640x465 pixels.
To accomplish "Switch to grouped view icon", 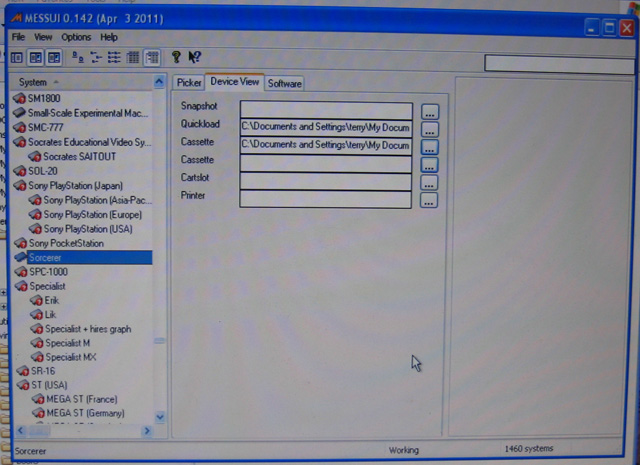I will point(152,58).
